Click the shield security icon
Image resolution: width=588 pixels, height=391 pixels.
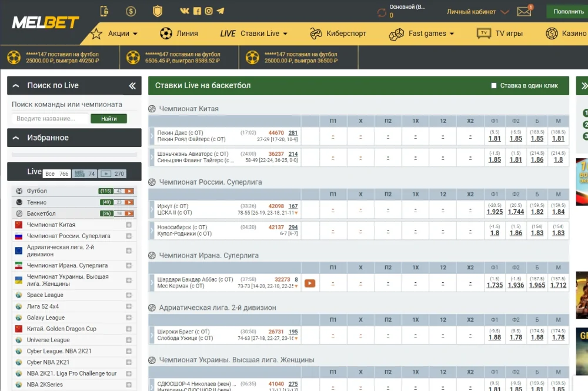pos(157,11)
